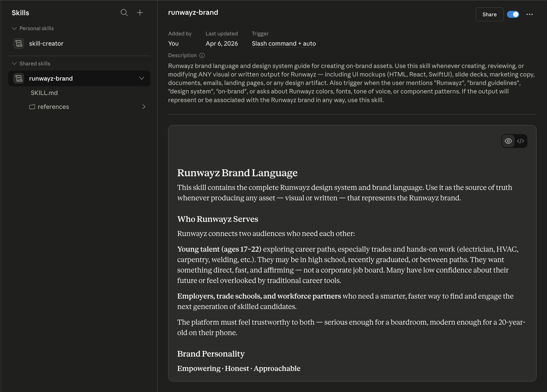
Task: Click the plus icon to add skill
Action: coord(140,13)
